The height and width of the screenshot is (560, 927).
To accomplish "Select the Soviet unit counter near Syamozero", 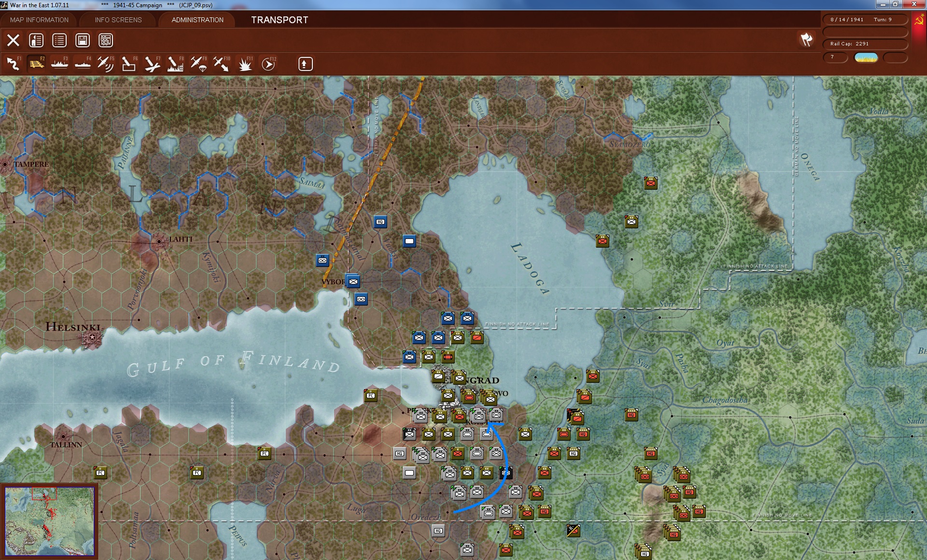I will 650,182.
